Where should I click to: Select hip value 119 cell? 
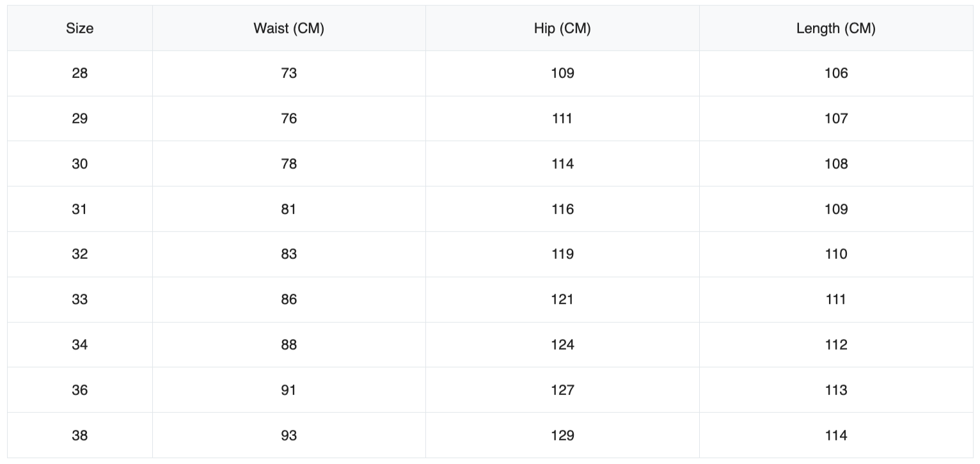pyautogui.click(x=562, y=254)
